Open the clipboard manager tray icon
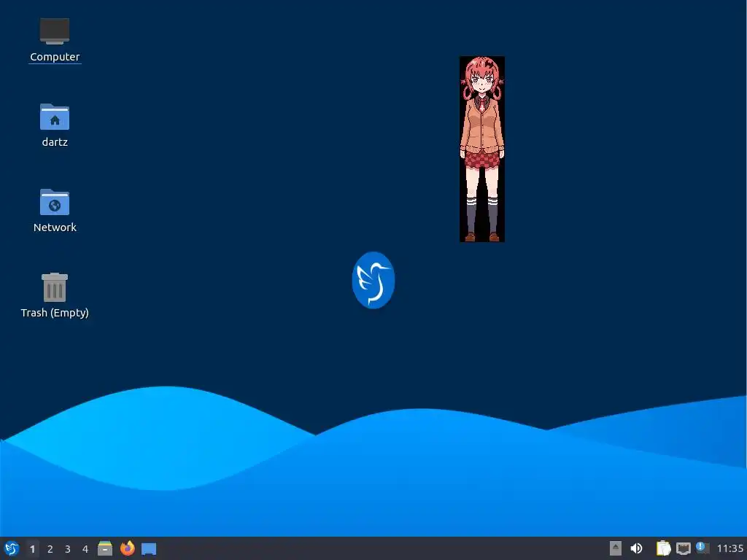The image size is (747, 560). tap(663, 548)
